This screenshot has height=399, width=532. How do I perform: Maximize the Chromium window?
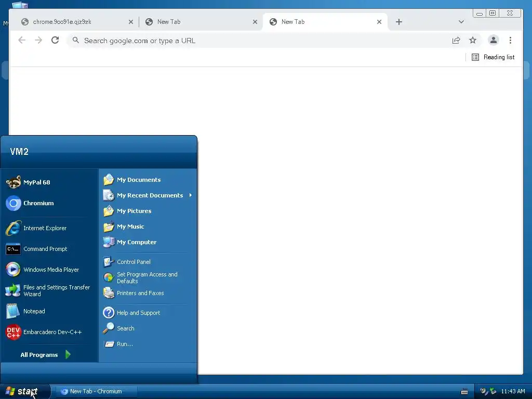pyautogui.click(x=493, y=13)
